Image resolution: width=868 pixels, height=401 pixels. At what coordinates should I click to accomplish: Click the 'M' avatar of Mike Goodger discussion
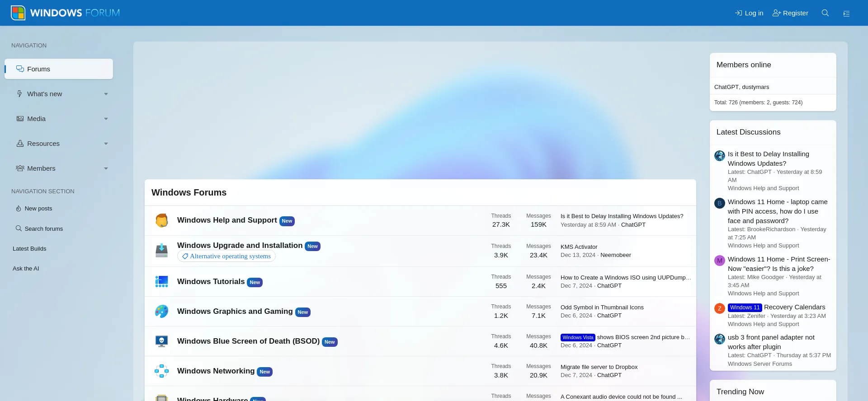pyautogui.click(x=720, y=261)
